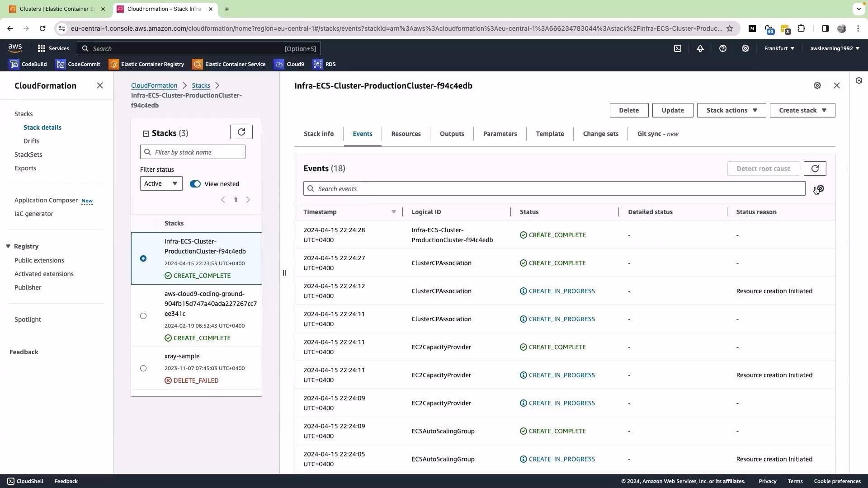Open the Filter status Active dropdown
Screen dimensions: 868x488
pos(161,183)
